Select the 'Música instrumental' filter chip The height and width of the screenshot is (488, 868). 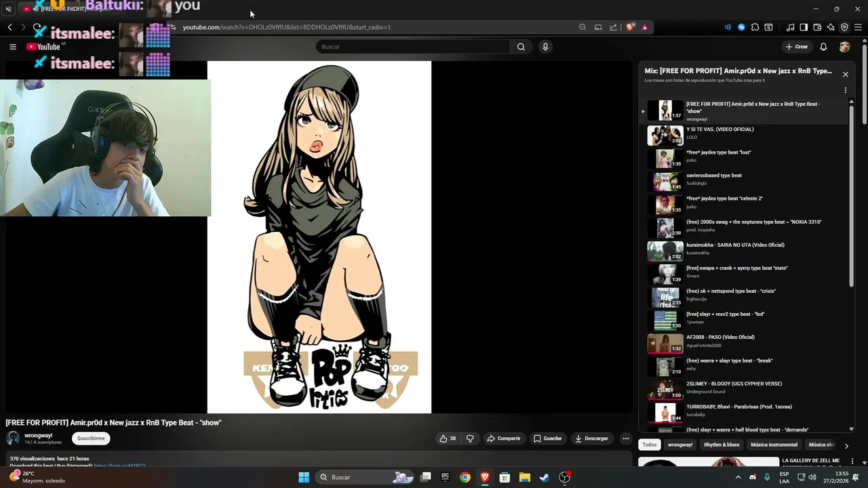click(x=774, y=445)
